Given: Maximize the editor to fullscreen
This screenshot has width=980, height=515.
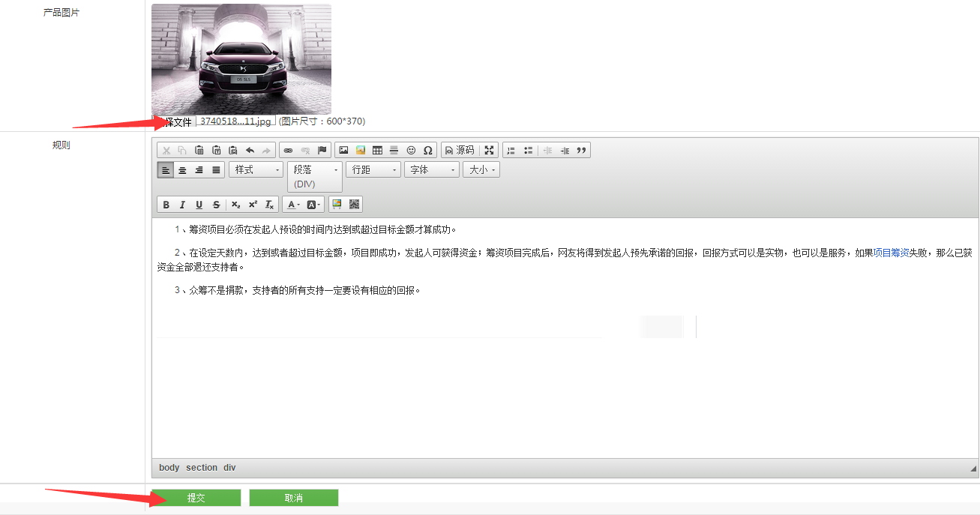Looking at the screenshot, I should tap(489, 151).
